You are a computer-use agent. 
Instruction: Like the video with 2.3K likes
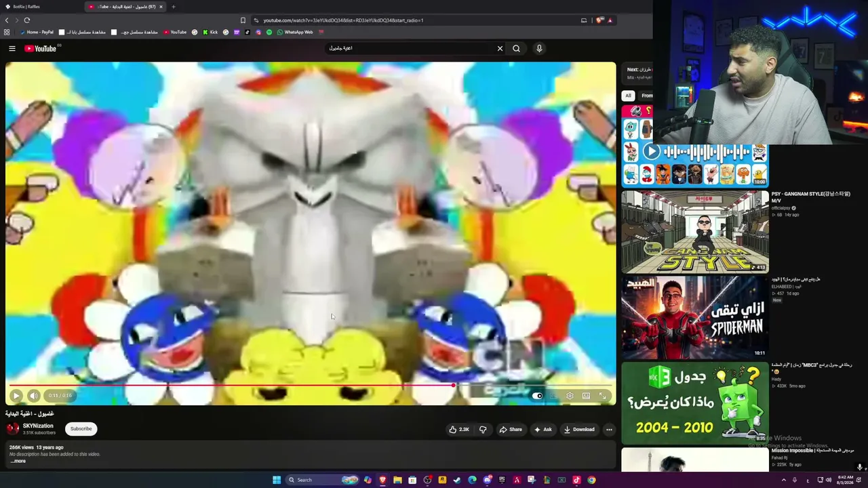(x=459, y=429)
